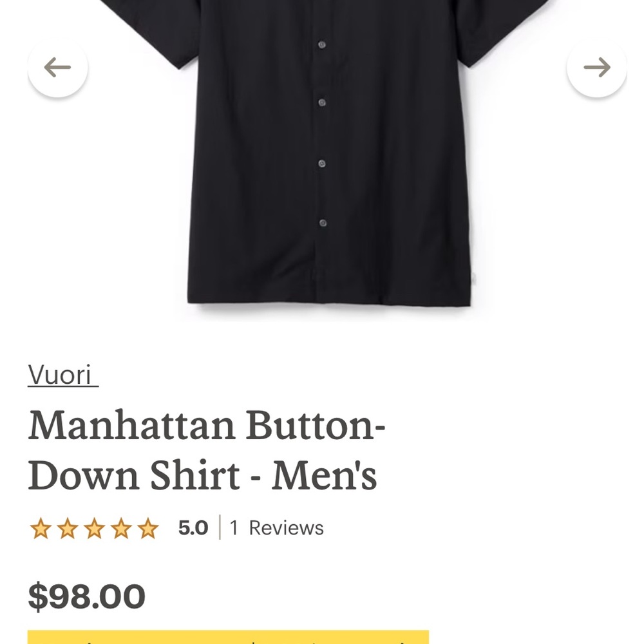Screen dimensions: 644x644
Task: Click the middle star of the rating
Action: coord(94,528)
